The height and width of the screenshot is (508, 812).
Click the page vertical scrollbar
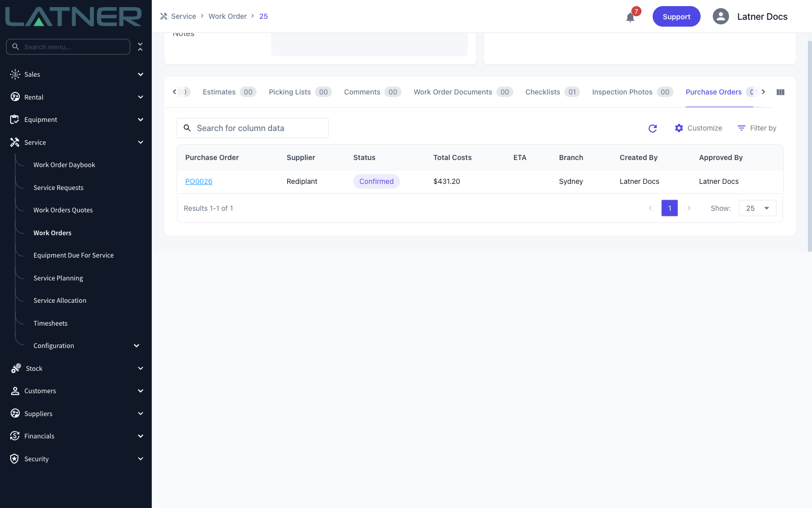(809, 146)
